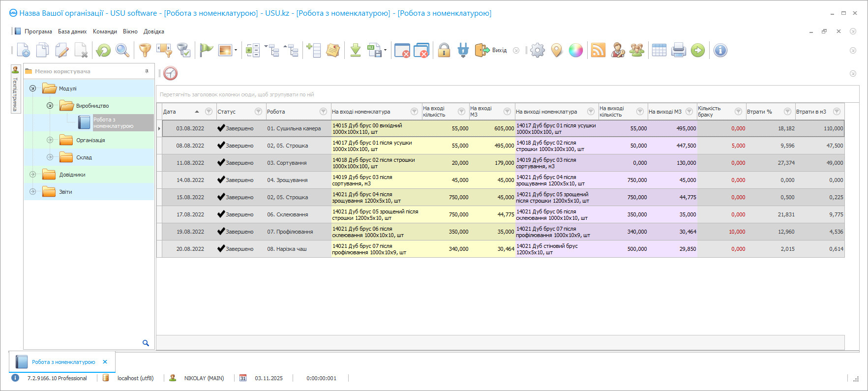Click the refresh green arrow toolbar icon
868x391 pixels.
click(103, 50)
